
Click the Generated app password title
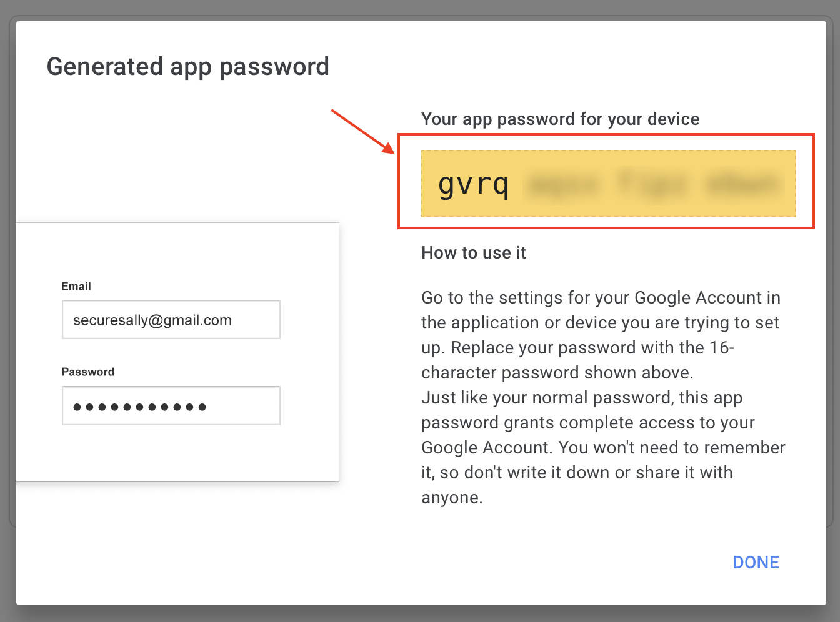(x=187, y=66)
